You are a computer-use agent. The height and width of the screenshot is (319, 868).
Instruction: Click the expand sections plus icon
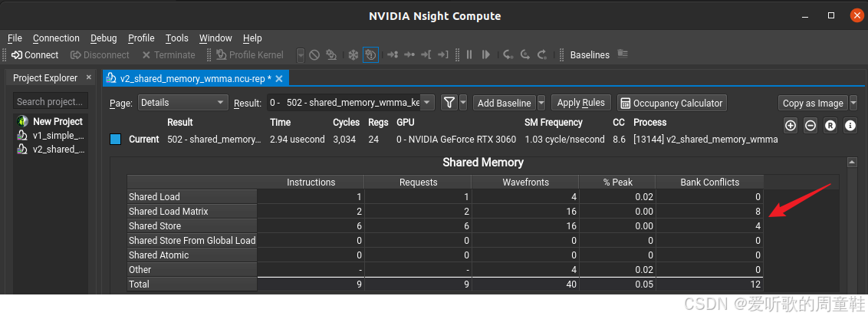(x=791, y=126)
